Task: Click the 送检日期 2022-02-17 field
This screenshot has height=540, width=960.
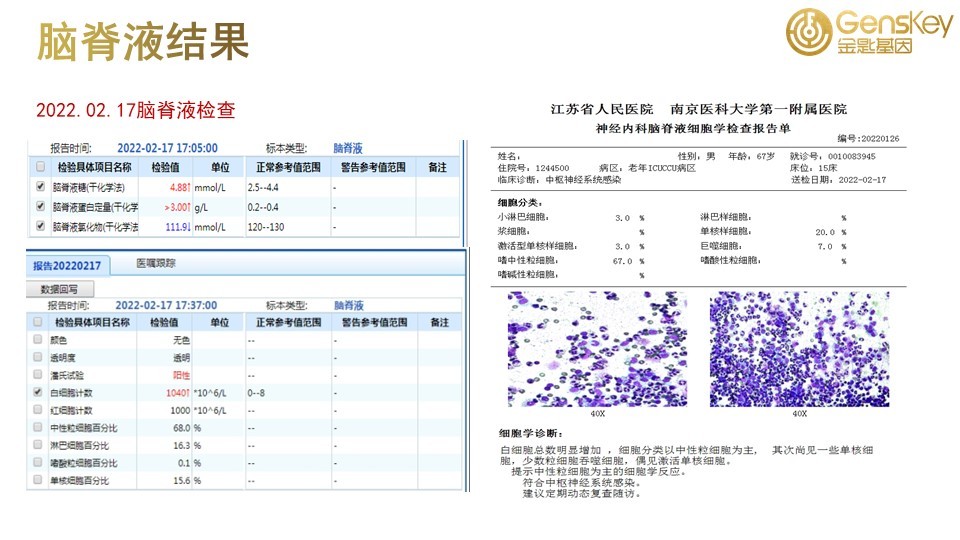Action: coord(838,179)
